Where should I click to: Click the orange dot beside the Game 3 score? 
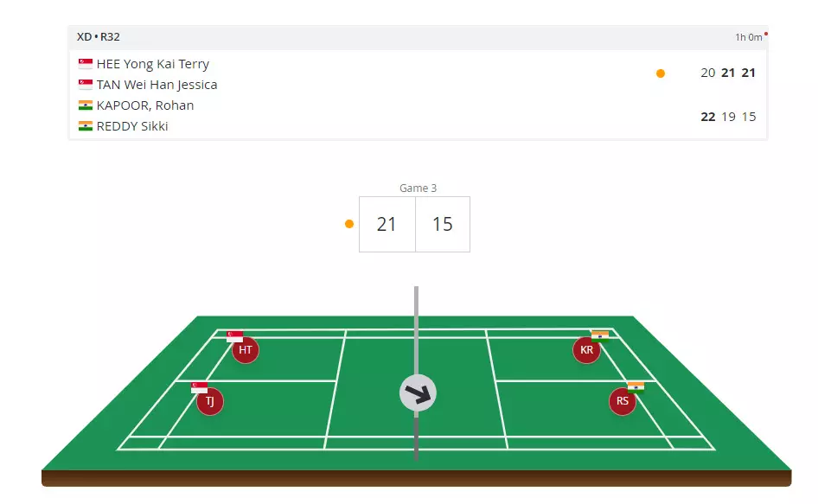point(349,224)
